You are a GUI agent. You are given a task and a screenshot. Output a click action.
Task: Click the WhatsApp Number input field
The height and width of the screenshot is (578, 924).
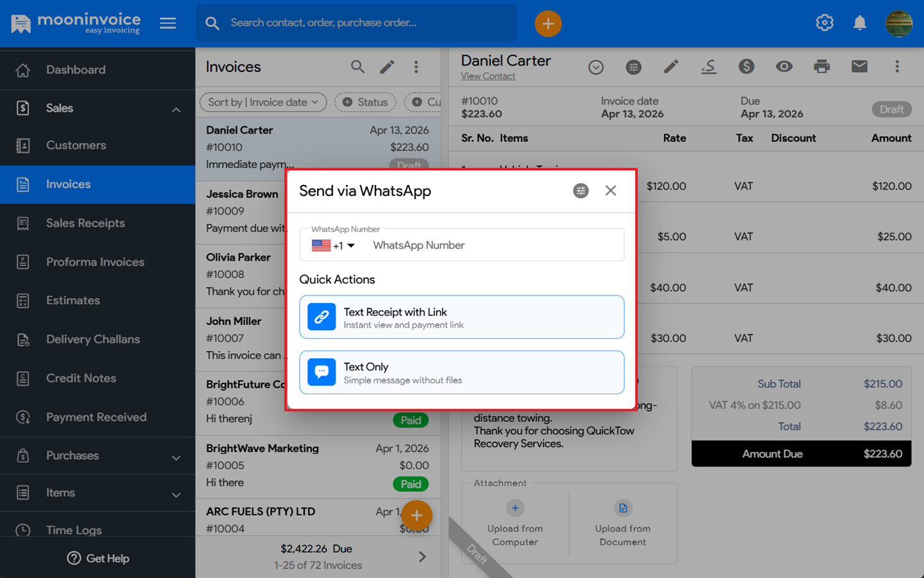[x=494, y=245]
